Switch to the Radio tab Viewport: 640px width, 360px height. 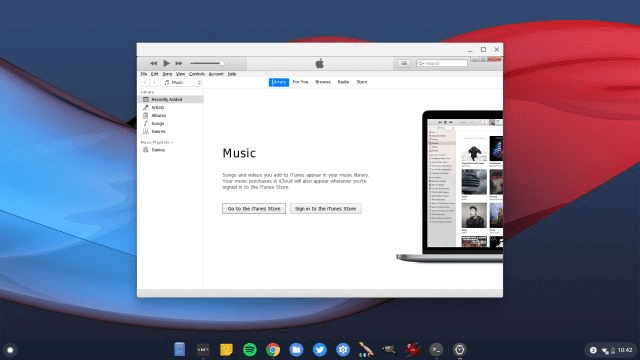[343, 82]
